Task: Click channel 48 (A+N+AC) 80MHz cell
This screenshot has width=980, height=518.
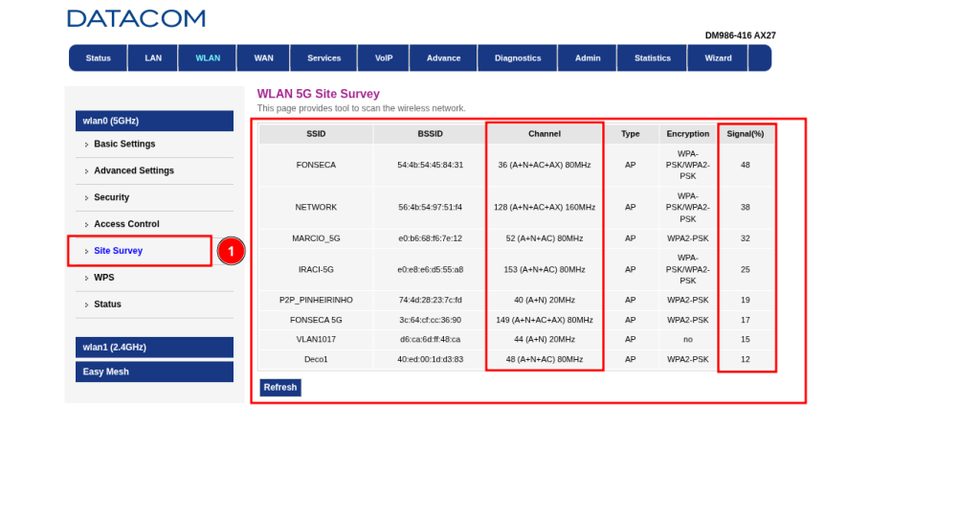Action: pyautogui.click(x=545, y=360)
